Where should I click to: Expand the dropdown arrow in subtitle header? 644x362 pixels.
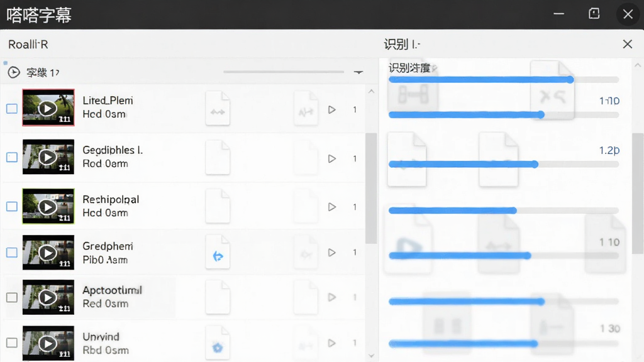[x=358, y=72]
